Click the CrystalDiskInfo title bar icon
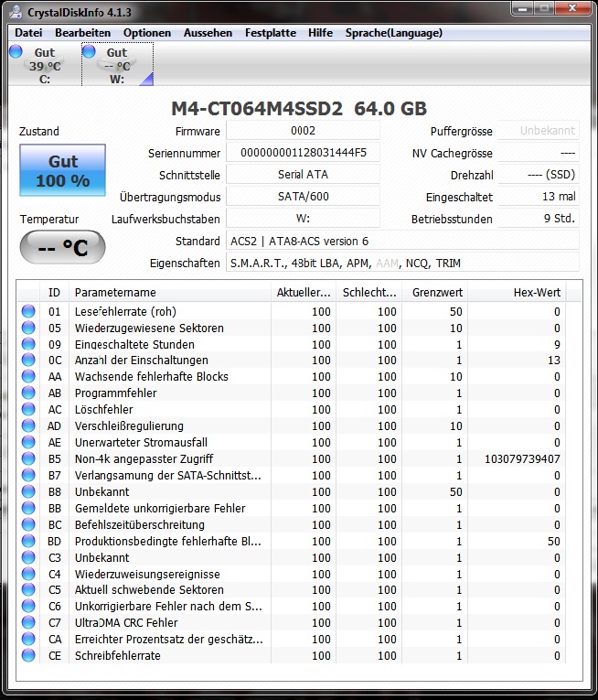 pyautogui.click(x=16, y=12)
